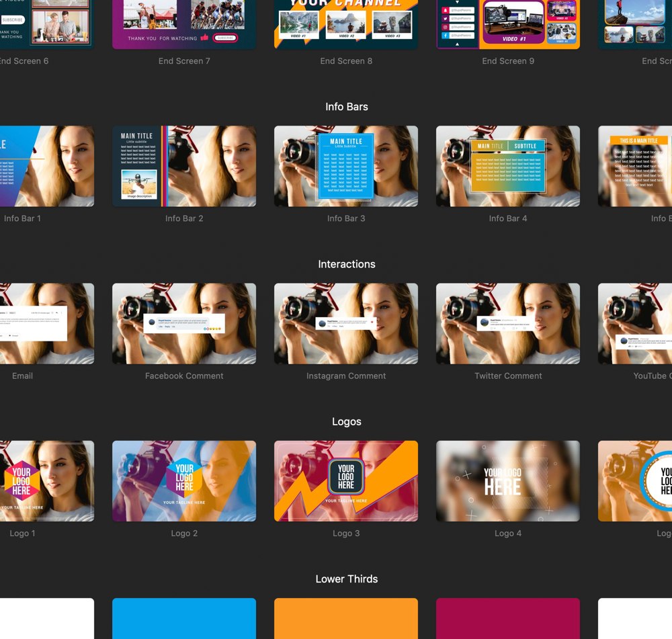The width and height of the screenshot is (672, 639).
Task: Click the 'Info Bars' section heading
Action: click(346, 107)
